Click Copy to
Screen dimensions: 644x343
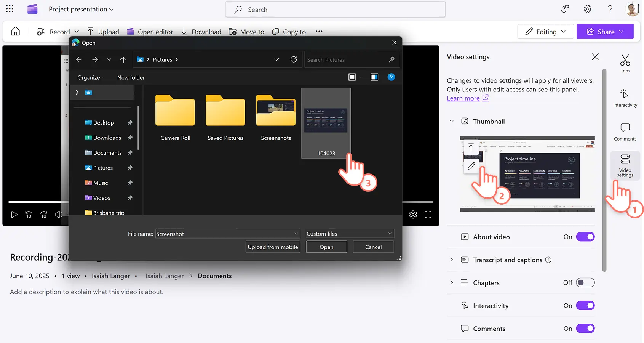[x=289, y=32]
